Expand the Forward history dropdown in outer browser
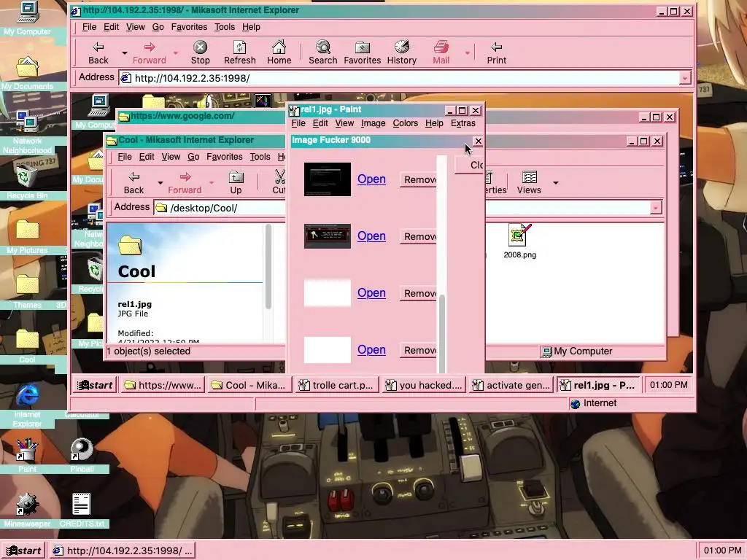Screen dimensions: 747x560 (x=175, y=52)
